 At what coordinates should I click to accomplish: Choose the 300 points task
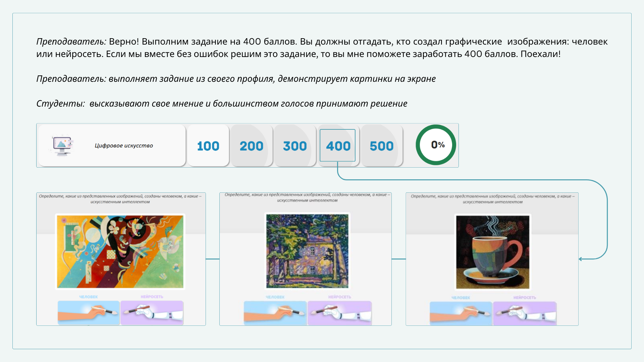point(294,146)
